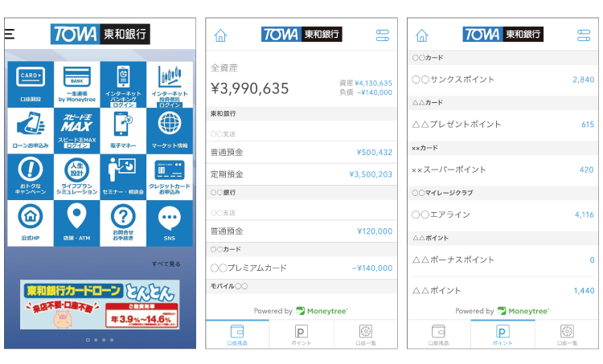Open 一生通帳 by Moneytree tile
603x364 pixels.
(77, 84)
